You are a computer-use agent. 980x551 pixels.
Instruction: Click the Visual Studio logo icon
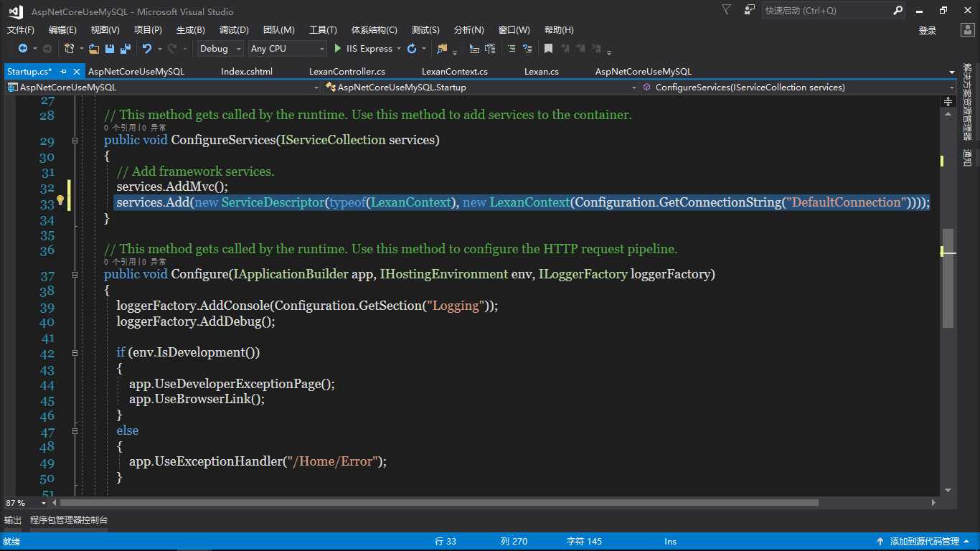[15, 11]
